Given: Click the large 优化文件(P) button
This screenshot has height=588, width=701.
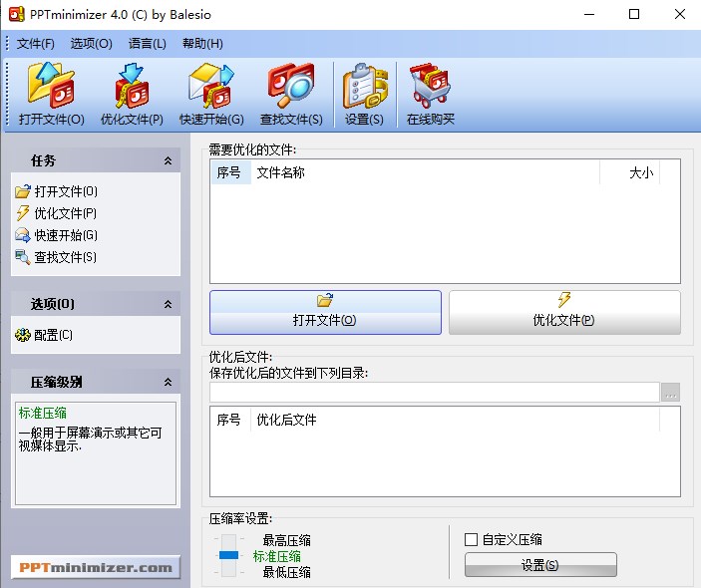Looking at the screenshot, I should 564,312.
